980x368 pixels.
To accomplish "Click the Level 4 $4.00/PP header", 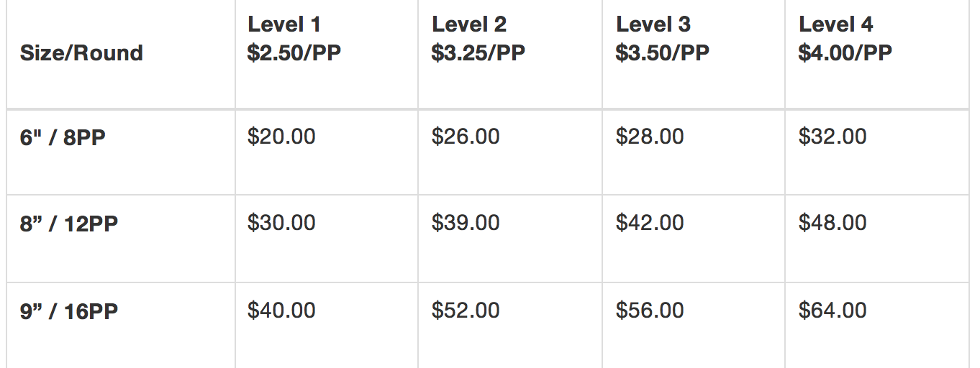I will [x=845, y=39].
